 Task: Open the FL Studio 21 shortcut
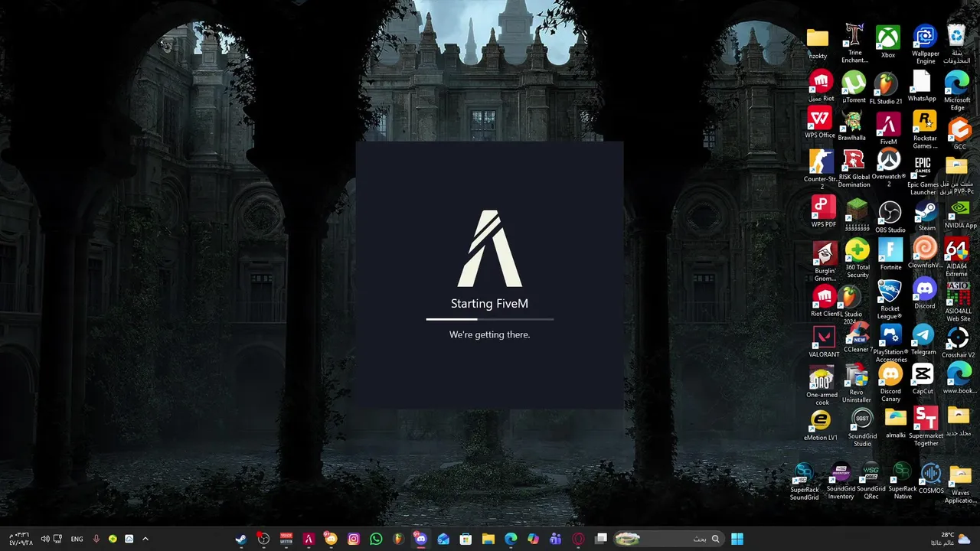point(886,89)
